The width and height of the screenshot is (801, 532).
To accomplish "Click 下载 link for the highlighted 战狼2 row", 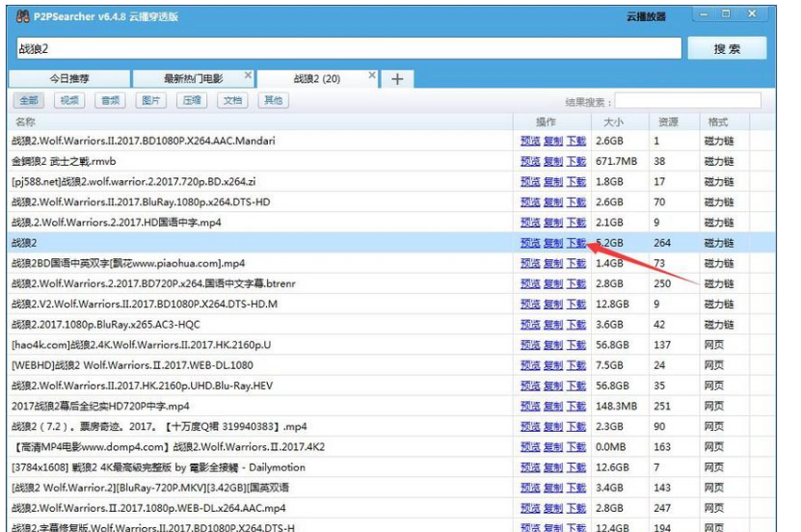I will (x=575, y=244).
